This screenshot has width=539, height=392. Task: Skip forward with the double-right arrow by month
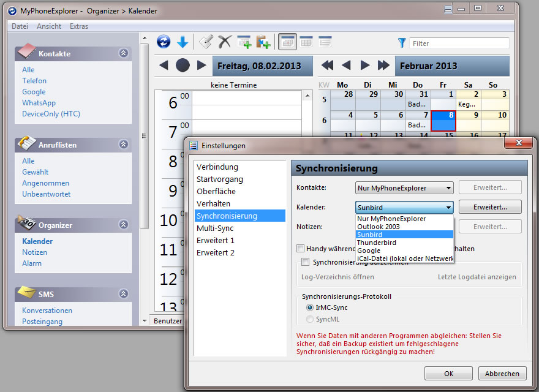(x=384, y=66)
